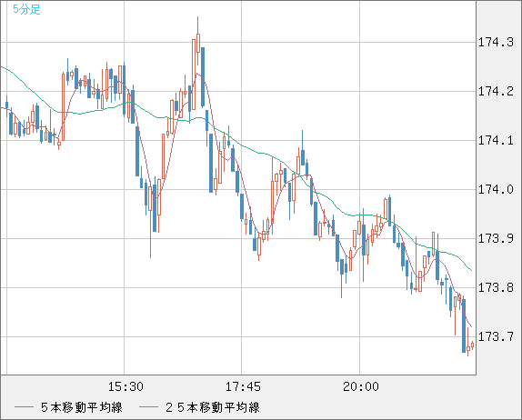Click the 5分足 chart timeframe label
Viewport: 522px width, 420px height.
pos(26,9)
